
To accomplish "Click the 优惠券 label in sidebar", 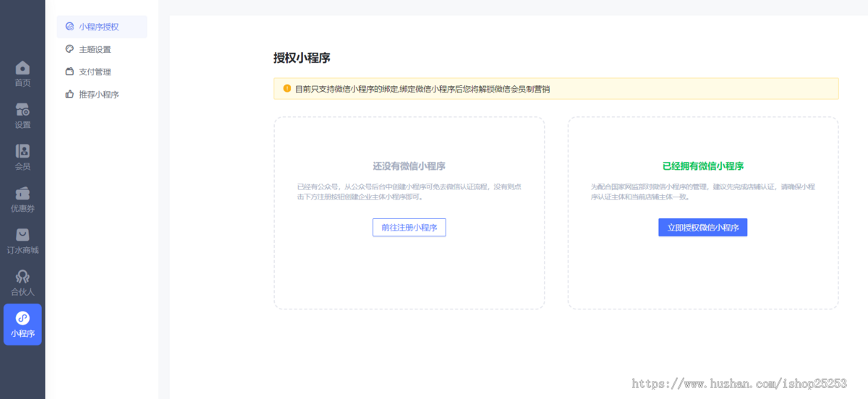I will [22, 208].
